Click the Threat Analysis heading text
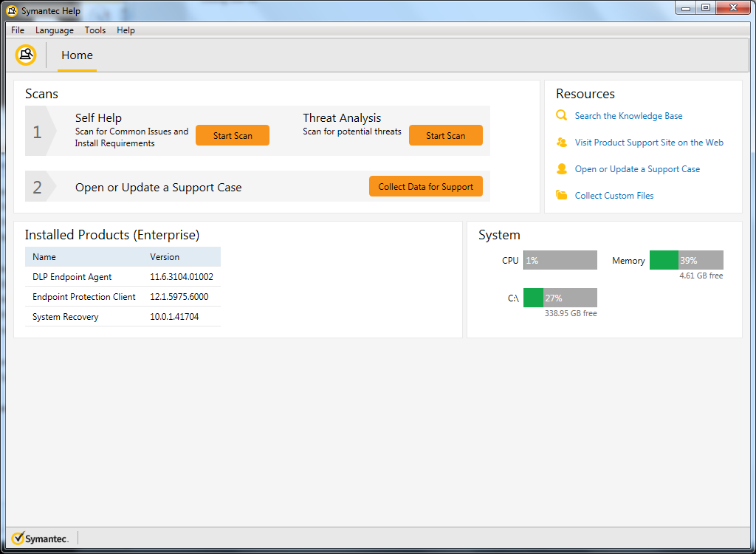 coord(342,117)
